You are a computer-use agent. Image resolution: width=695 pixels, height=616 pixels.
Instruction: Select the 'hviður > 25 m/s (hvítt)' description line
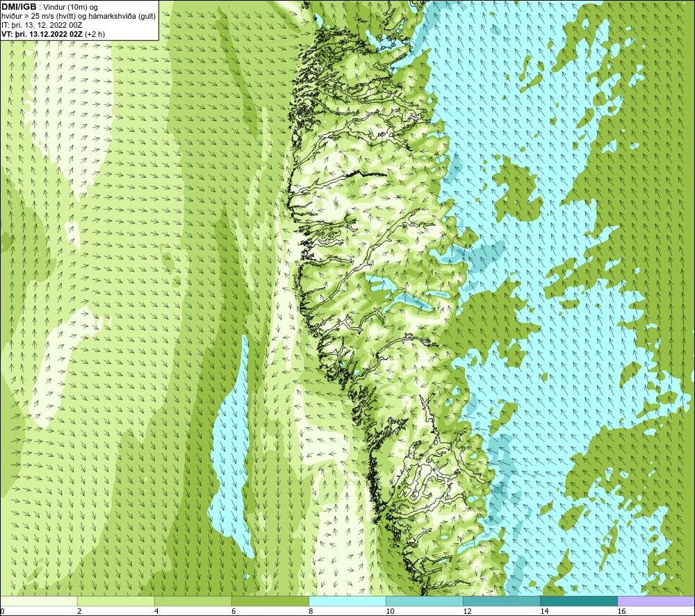tap(79, 17)
